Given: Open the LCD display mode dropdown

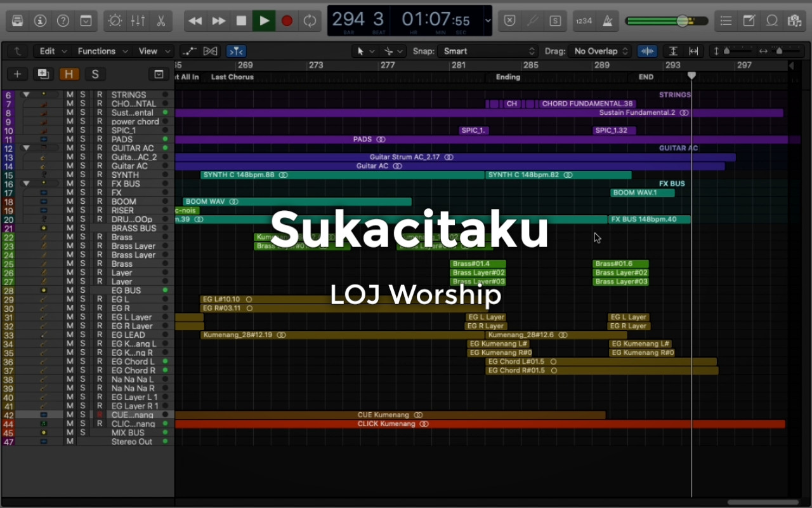Looking at the screenshot, I should point(487,20).
